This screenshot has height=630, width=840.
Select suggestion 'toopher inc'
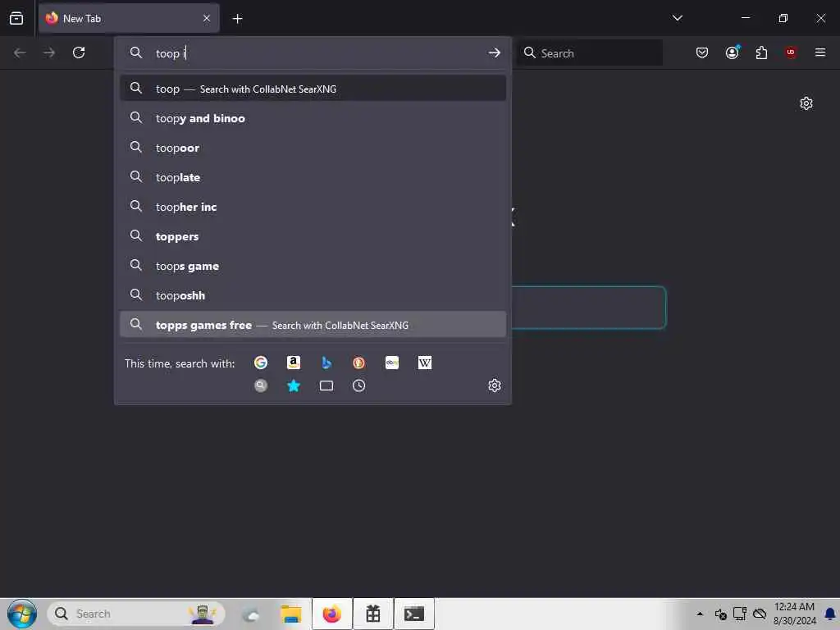313,206
